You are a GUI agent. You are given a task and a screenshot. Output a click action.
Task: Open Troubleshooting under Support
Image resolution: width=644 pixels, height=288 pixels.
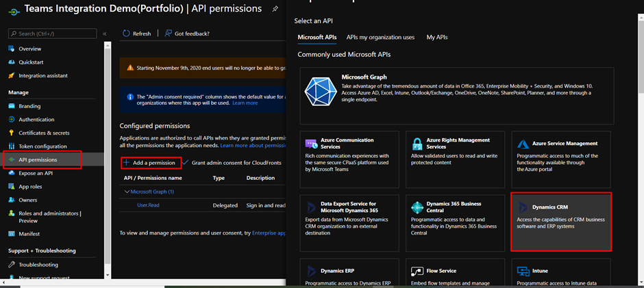(x=38, y=265)
